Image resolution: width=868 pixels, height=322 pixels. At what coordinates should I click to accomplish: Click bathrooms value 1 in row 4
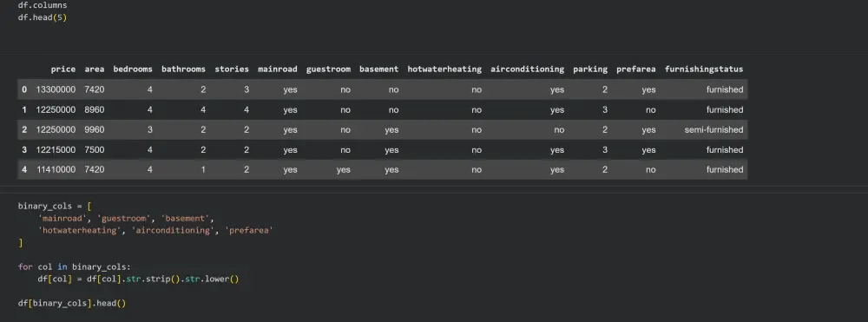[x=203, y=170]
